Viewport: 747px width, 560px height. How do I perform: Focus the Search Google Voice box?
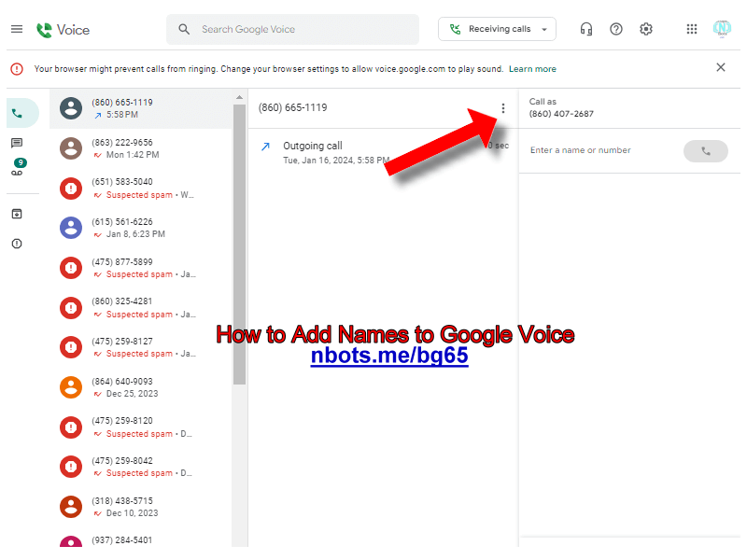[x=292, y=30]
